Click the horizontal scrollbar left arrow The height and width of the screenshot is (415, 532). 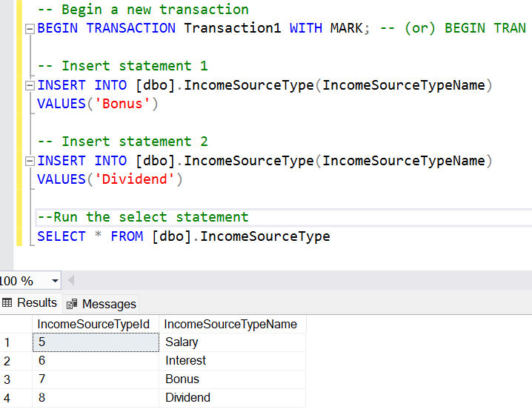pos(71,281)
